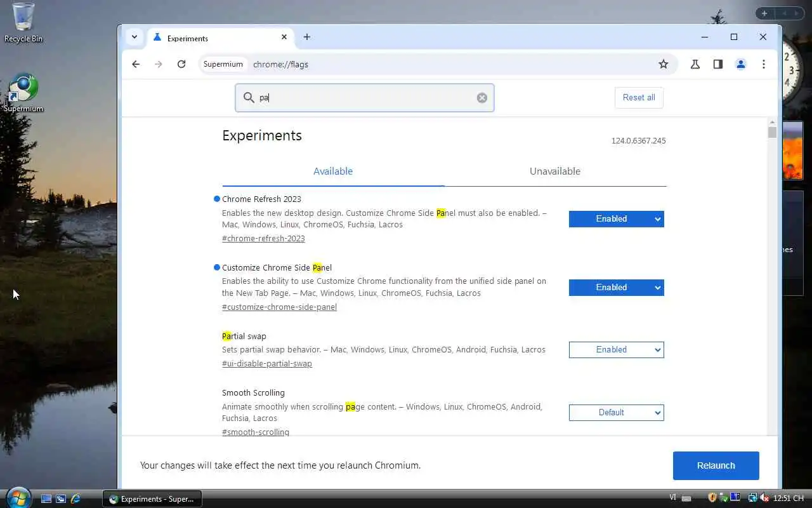Bookmark this page with the star icon
Image resolution: width=812 pixels, height=508 pixels.
pos(664,64)
